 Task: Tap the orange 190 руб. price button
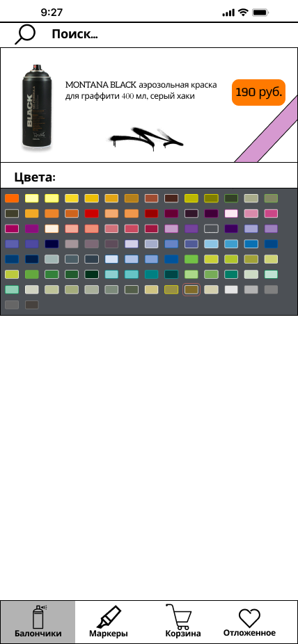[x=258, y=92]
